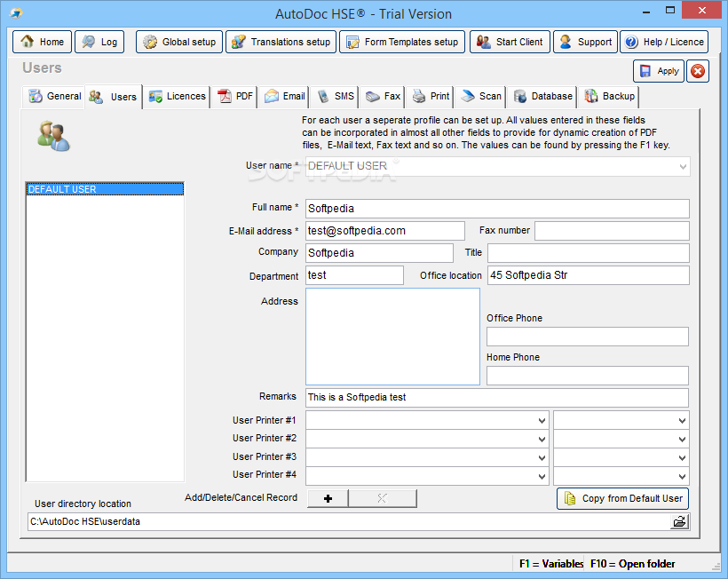Click the Fax number field
This screenshot has width=728, height=579.
point(612,231)
